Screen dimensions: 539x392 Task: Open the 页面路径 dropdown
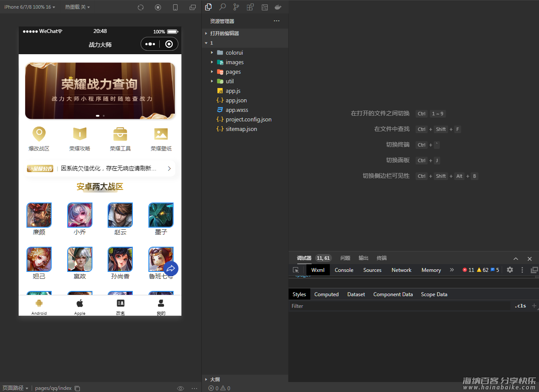coord(15,388)
